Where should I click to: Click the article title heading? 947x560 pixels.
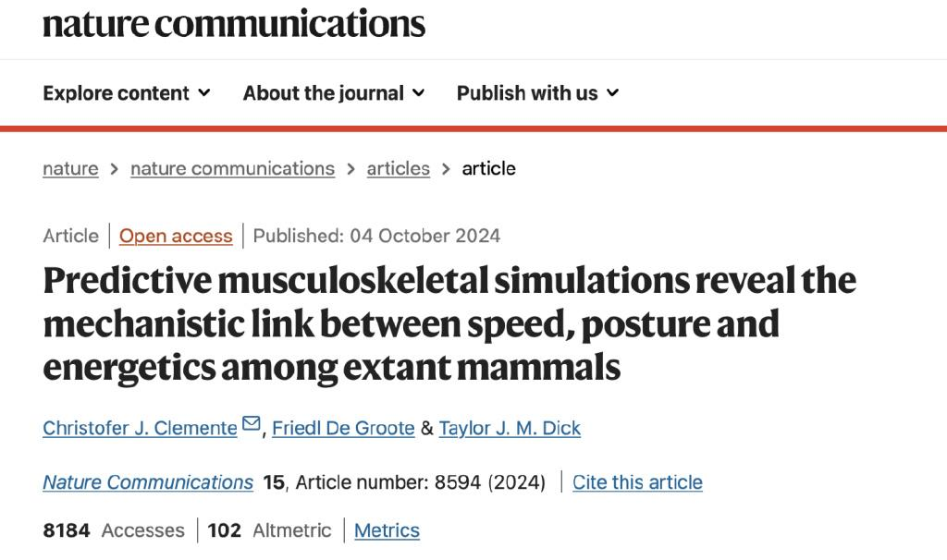449,323
